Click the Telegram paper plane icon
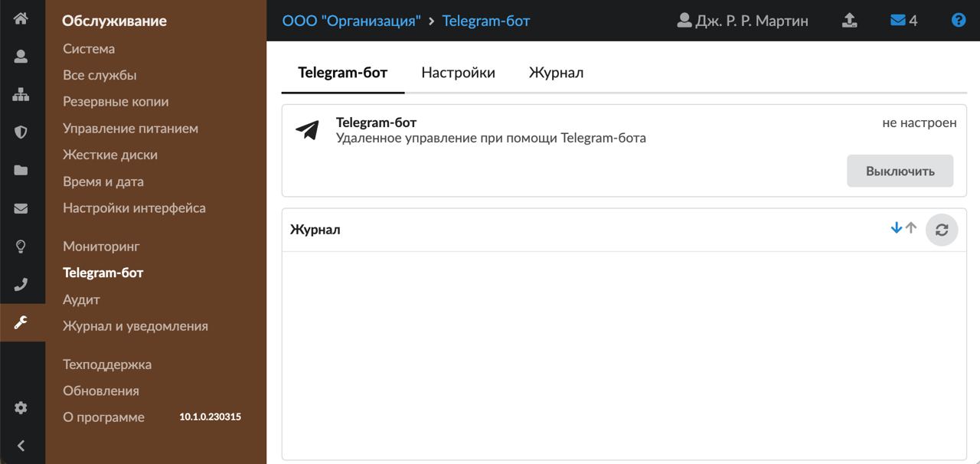Screen dimensions: 980x464 click(307, 130)
